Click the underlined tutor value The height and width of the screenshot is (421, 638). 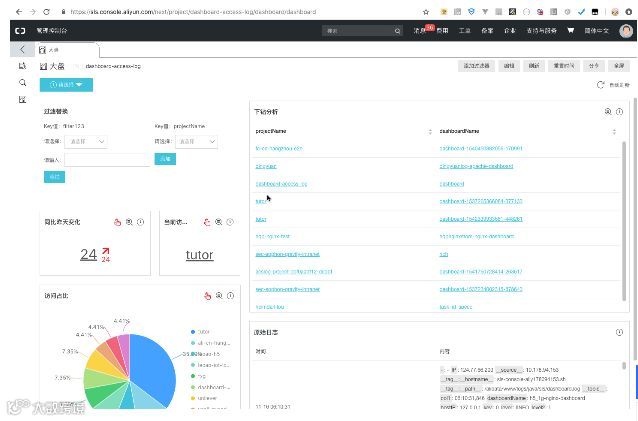tap(199, 255)
